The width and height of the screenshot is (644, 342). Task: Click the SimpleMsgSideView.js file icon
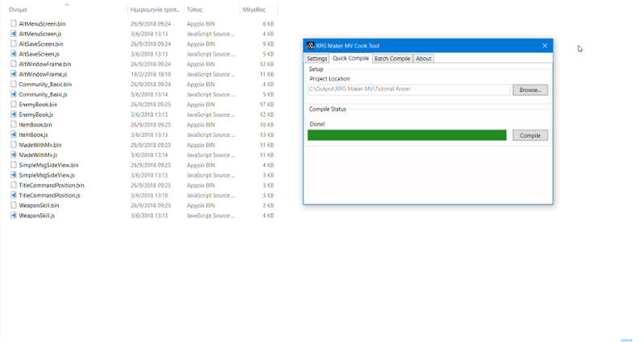tap(14, 175)
